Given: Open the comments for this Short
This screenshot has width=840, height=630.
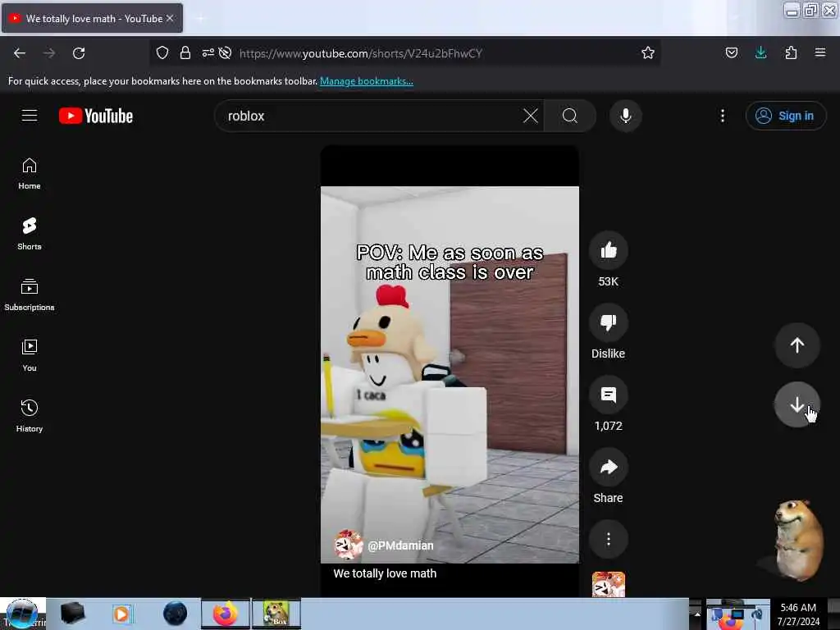Looking at the screenshot, I should tap(608, 395).
